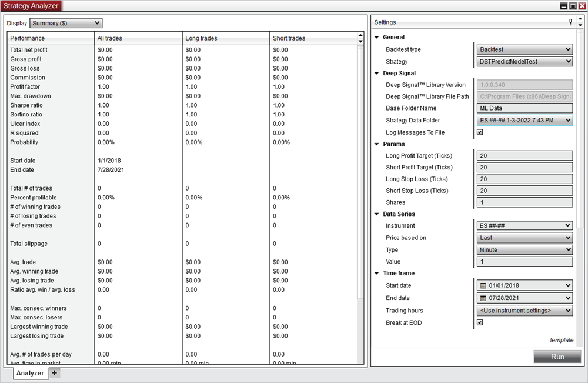
Task: Open the End date calendar icon
Action: coord(482,298)
